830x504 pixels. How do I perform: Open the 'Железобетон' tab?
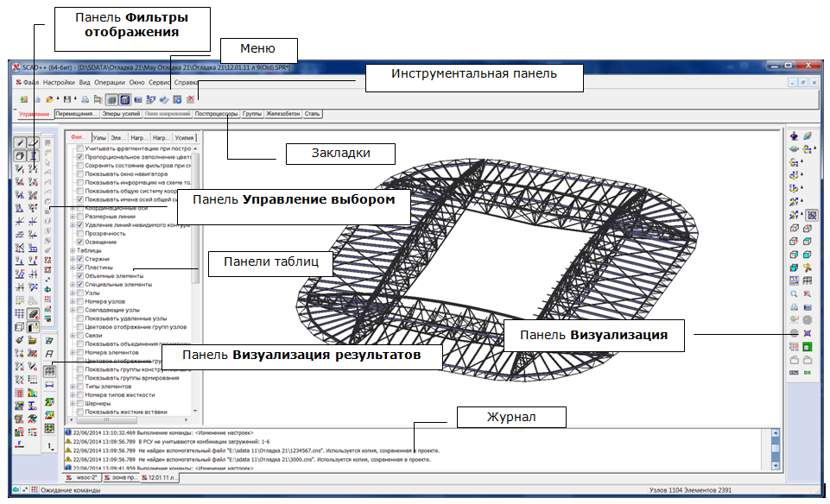(x=284, y=114)
